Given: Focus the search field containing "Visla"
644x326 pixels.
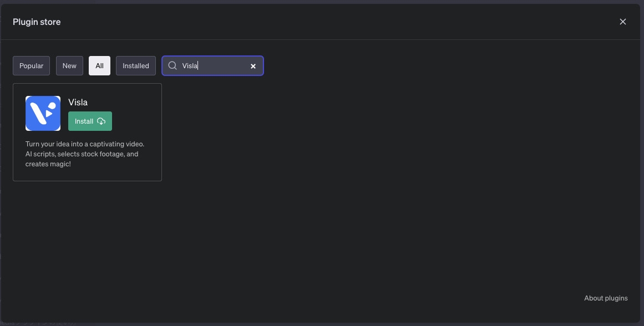Looking at the screenshot, I should (x=214, y=65).
